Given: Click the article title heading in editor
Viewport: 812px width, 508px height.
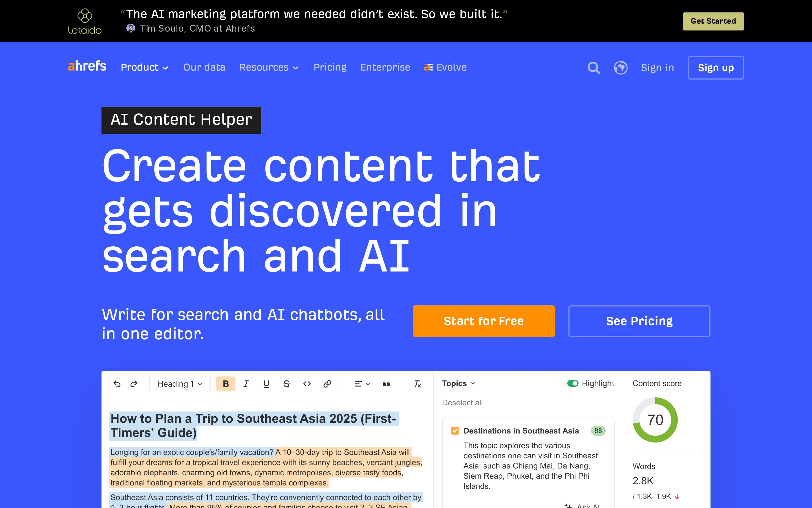Looking at the screenshot, I should [254, 426].
